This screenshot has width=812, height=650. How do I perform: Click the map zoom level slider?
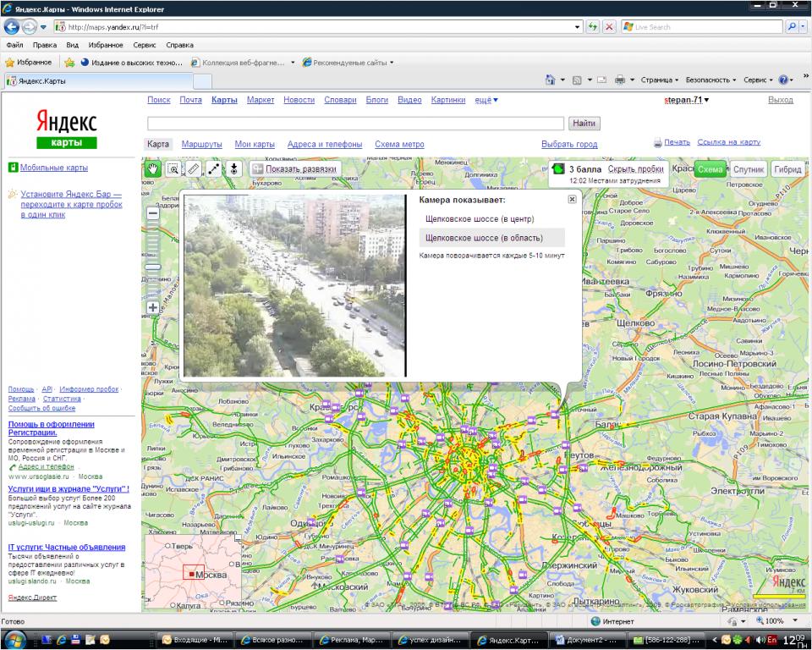coord(153,267)
